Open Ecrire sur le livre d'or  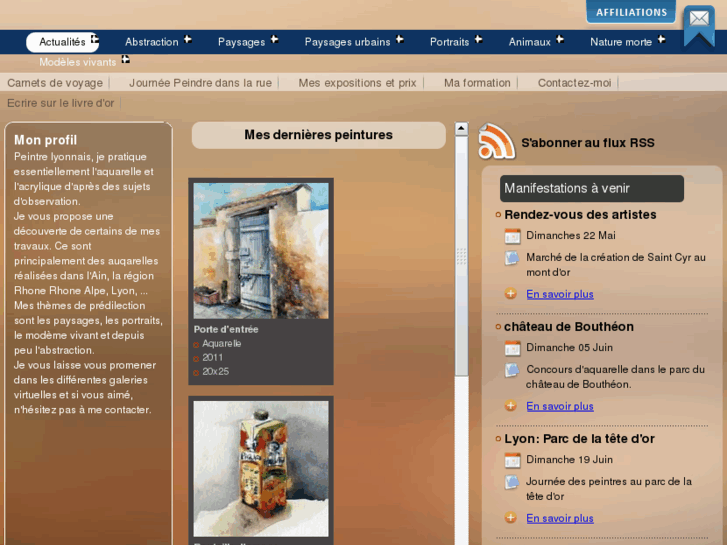point(60,103)
